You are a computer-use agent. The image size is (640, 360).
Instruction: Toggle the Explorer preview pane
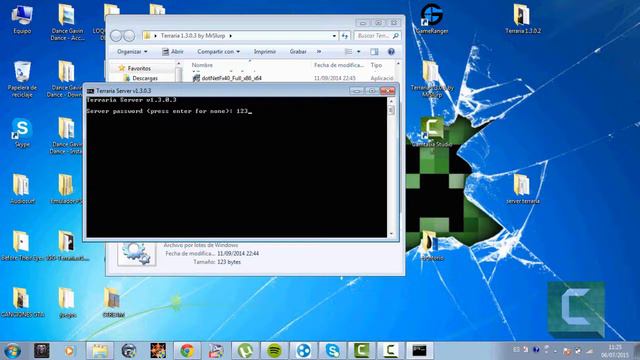(374, 52)
